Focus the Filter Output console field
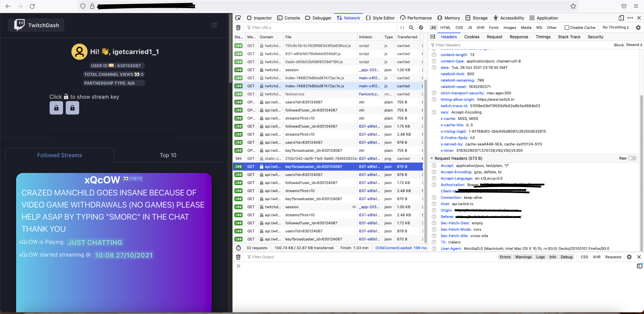Screen dimensions: 644x314 [x=371, y=257]
